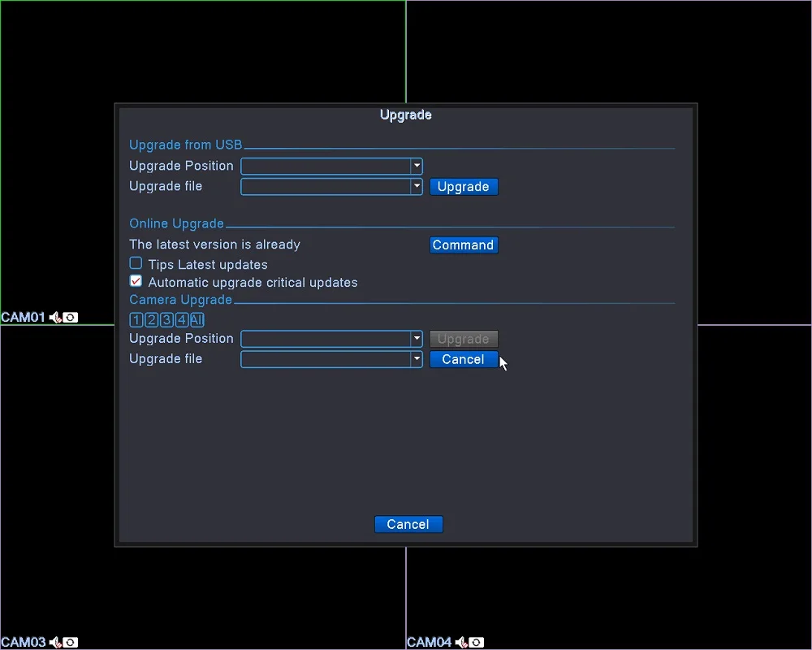This screenshot has width=812, height=650.
Task: Open Camera Upgrade Position dropdown
Action: click(331, 339)
